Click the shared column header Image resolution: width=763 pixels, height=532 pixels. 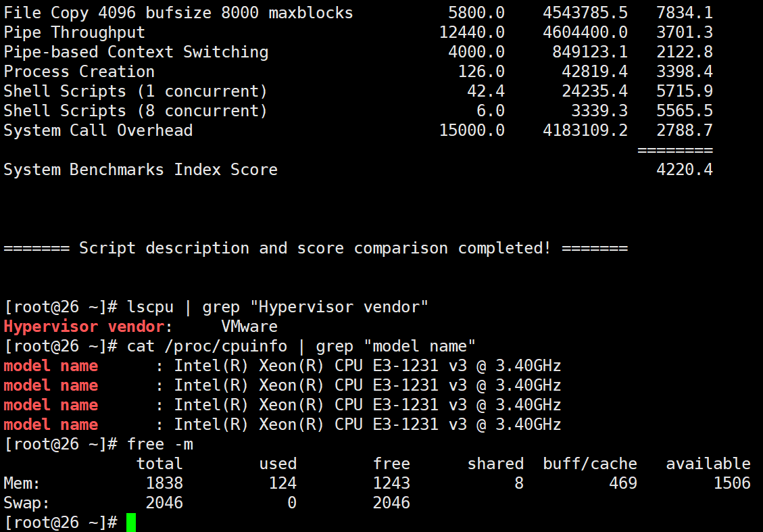point(495,464)
